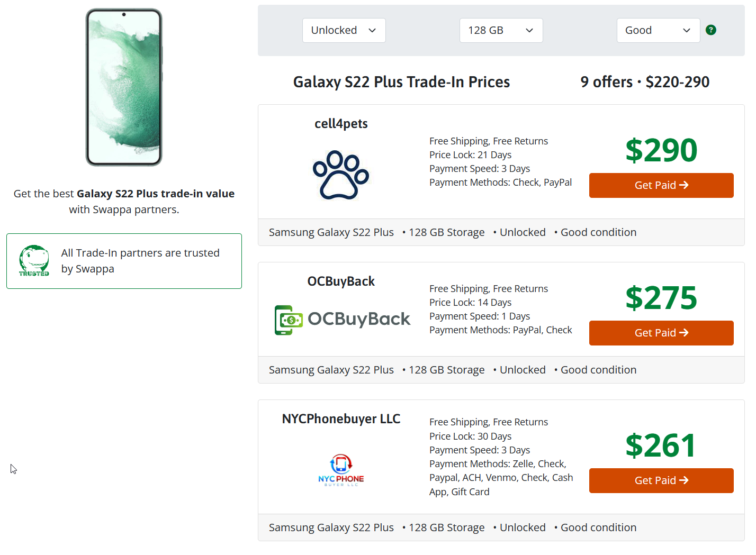Click the $261 price amount
This screenshot has width=756, height=555.
661,445
